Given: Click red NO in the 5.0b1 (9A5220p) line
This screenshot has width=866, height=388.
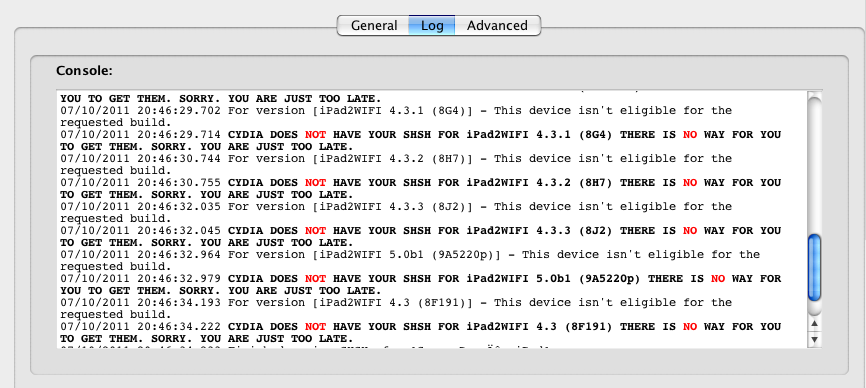Looking at the screenshot, I should tap(717, 279).
